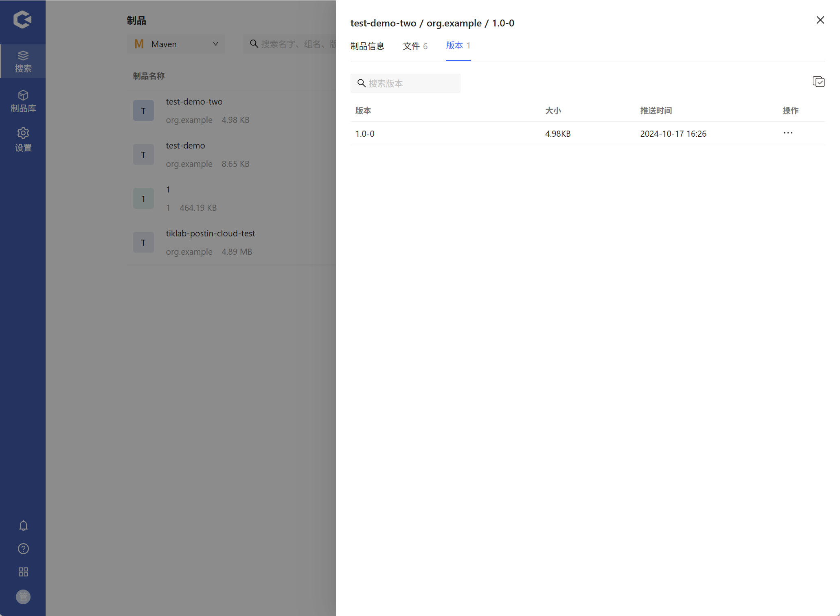Click the artifact name search box
Screen dimensions: 840x616
pos(297,44)
